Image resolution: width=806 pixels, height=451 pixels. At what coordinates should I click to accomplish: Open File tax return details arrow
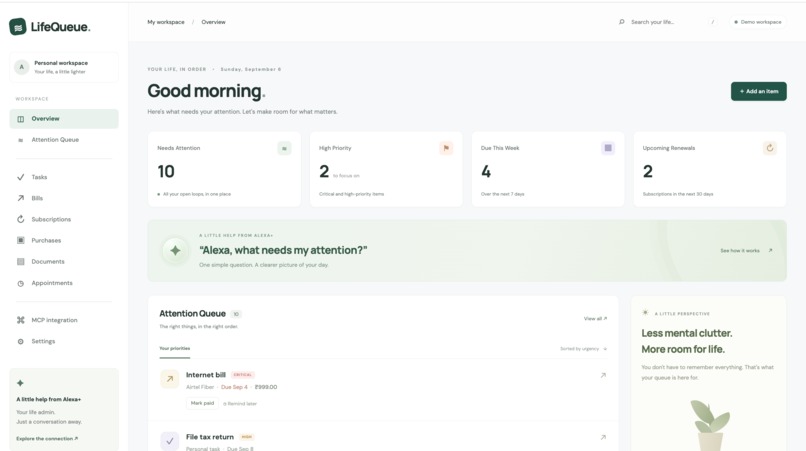[603, 438]
